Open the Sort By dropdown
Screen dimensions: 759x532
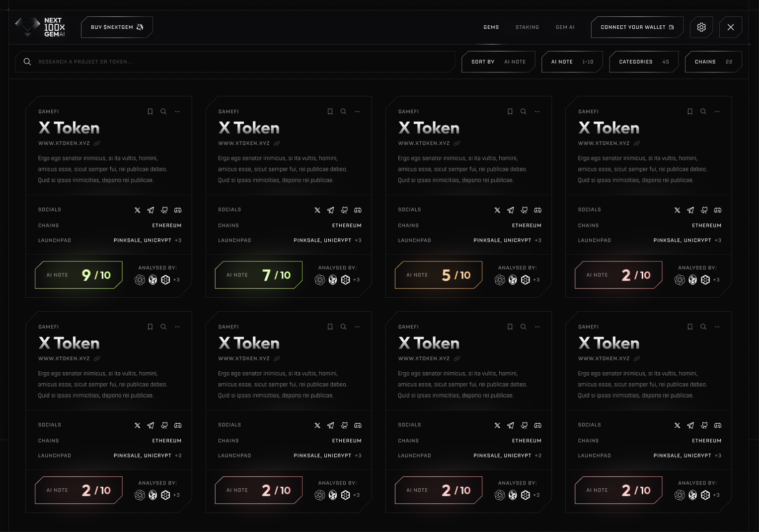tap(498, 62)
